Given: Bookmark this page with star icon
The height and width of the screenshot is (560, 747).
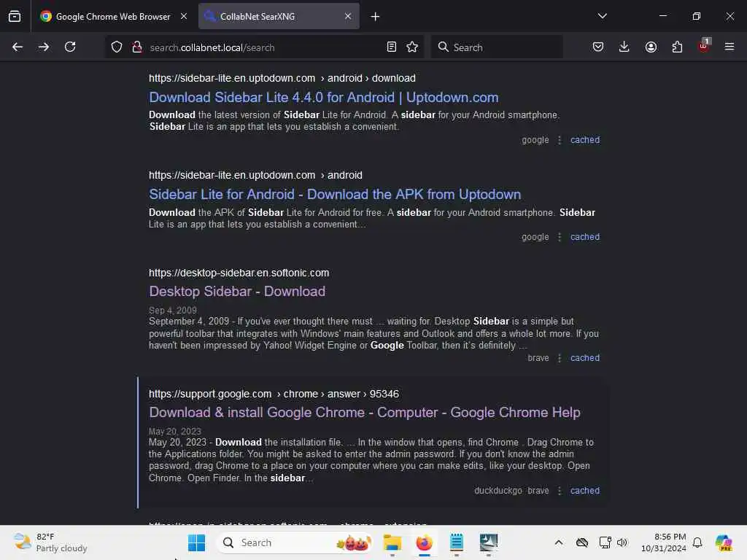Looking at the screenshot, I should (412, 47).
